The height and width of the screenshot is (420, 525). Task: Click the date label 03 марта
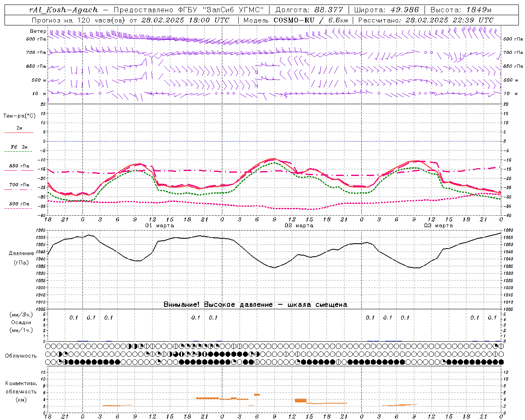(x=438, y=225)
